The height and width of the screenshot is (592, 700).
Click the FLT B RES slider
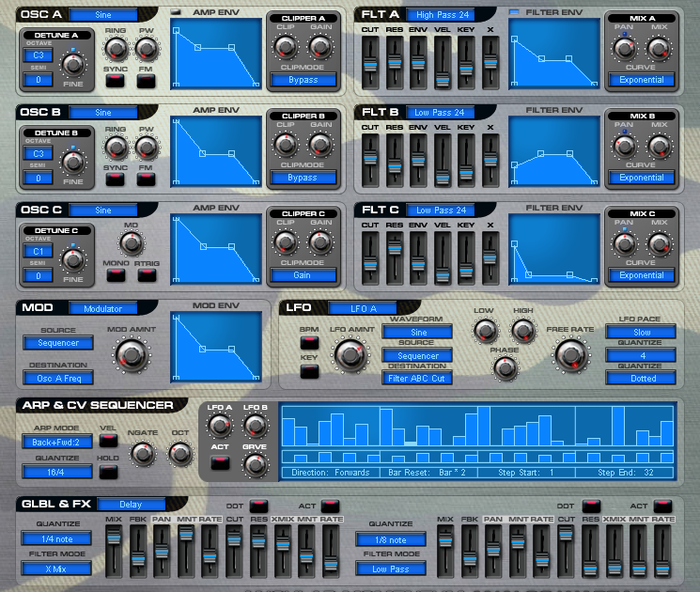(395, 161)
